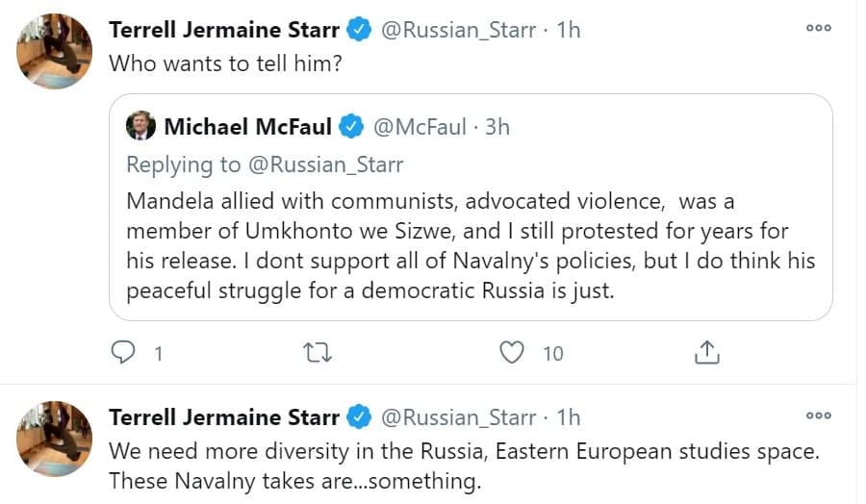Click Terrell Jermaine Starr name in second tweet
The height and width of the screenshot is (504, 866).
tap(223, 417)
